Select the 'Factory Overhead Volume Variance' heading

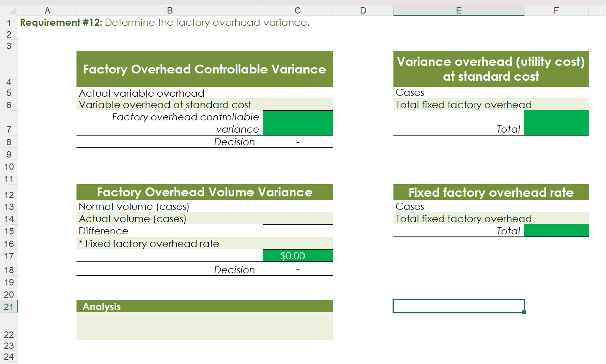tap(205, 192)
